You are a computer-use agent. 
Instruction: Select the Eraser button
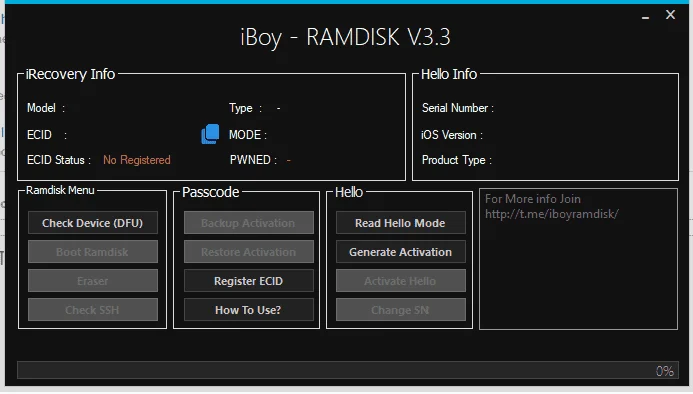pos(93,281)
